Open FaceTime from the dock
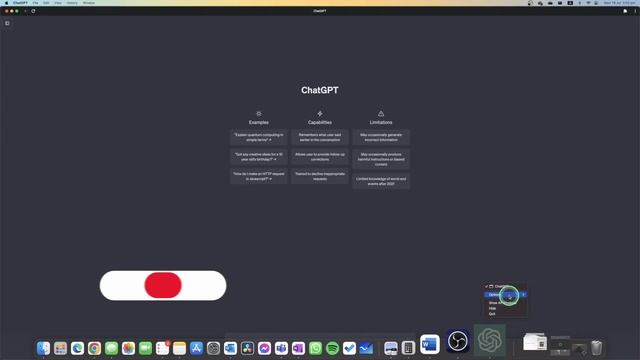Image resolution: width=640 pixels, height=360 pixels. coord(145,348)
